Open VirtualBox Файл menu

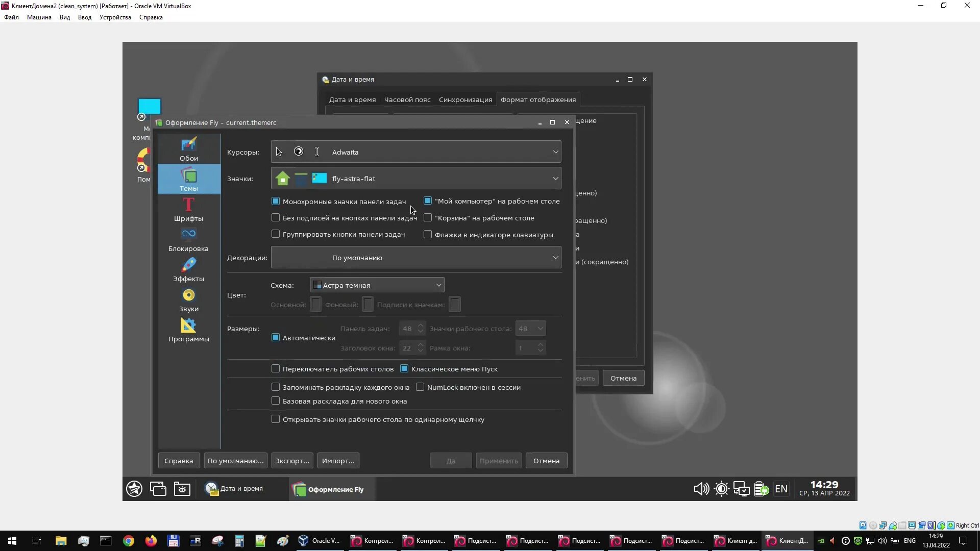coord(11,17)
